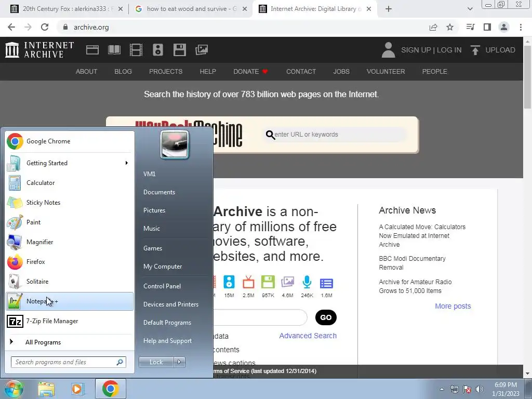
Task: Click the Internet Archive logo
Action: [39, 50]
